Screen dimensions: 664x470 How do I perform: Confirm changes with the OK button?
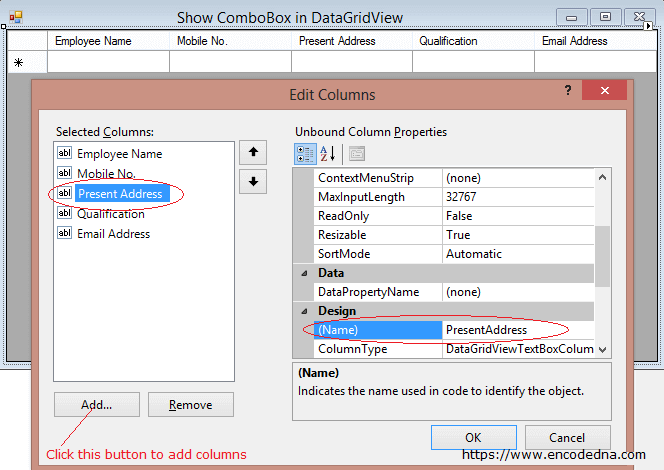(472, 437)
